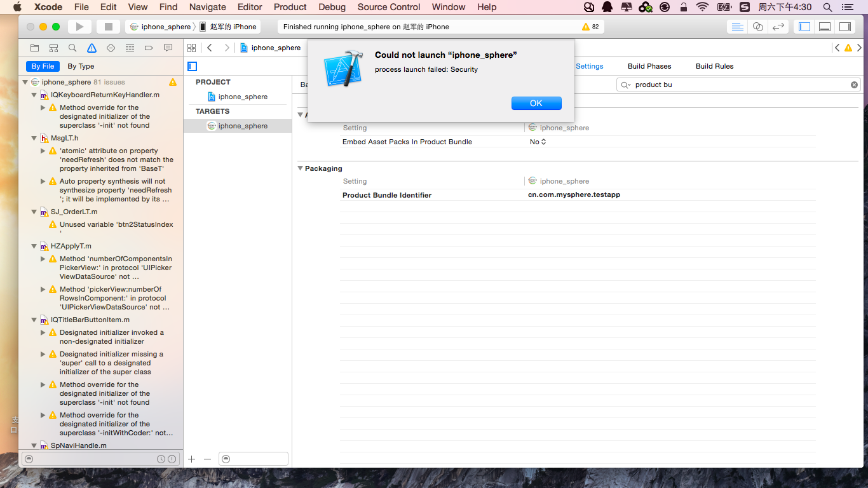
Task: Go back with the editor back arrow
Action: pyautogui.click(x=210, y=48)
